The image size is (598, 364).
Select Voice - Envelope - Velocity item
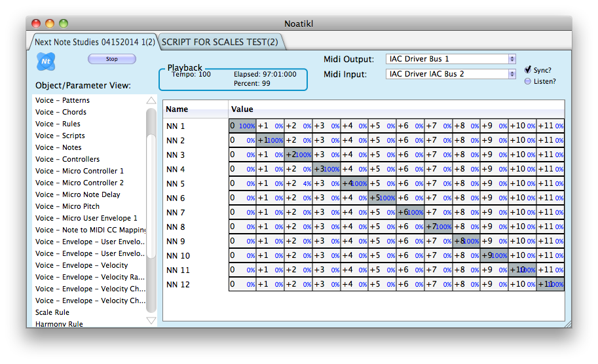82,265
